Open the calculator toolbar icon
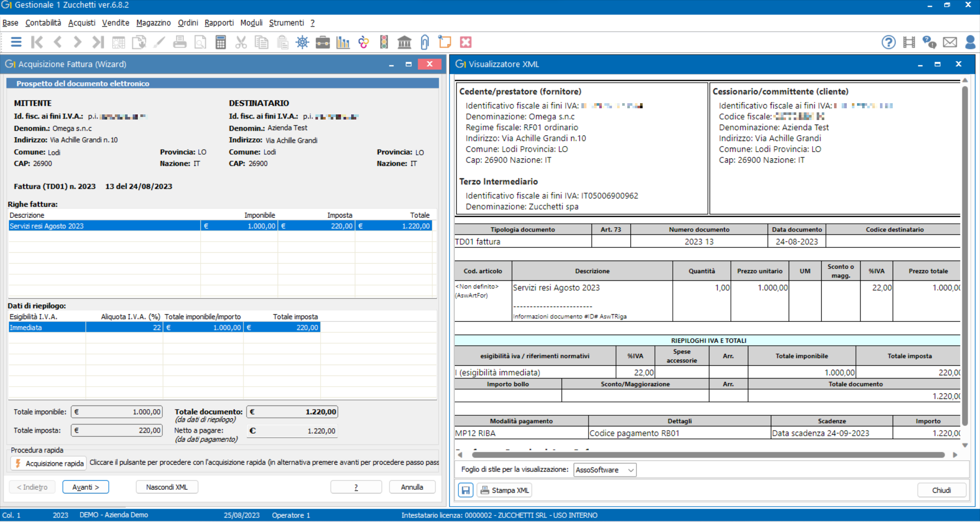The width and height of the screenshot is (980, 522). pyautogui.click(x=220, y=42)
